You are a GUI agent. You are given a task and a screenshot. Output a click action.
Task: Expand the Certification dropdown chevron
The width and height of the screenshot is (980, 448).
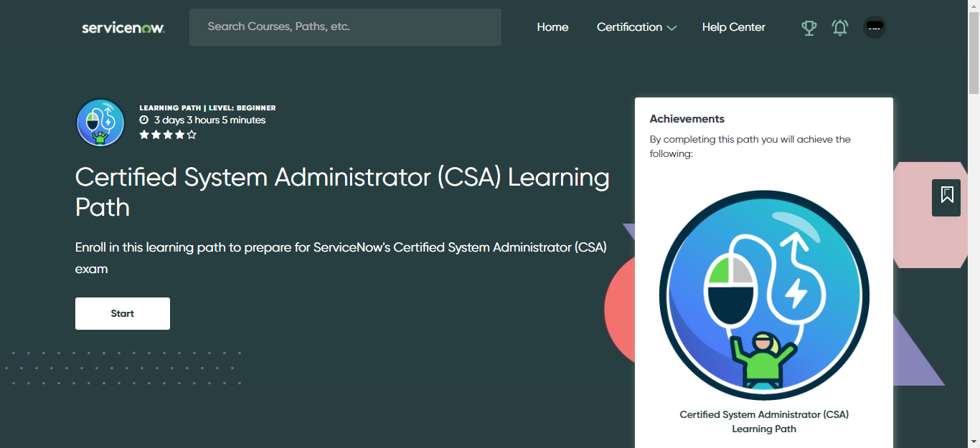pyautogui.click(x=672, y=28)
